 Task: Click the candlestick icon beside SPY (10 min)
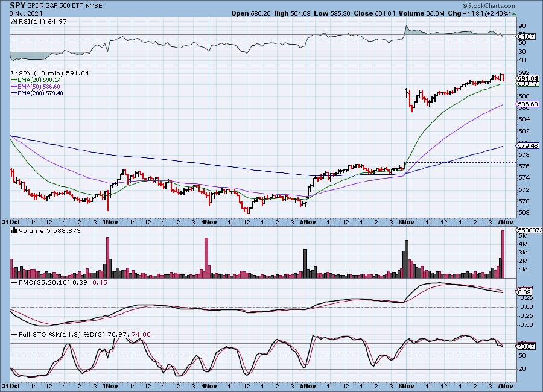pos(14,73)
